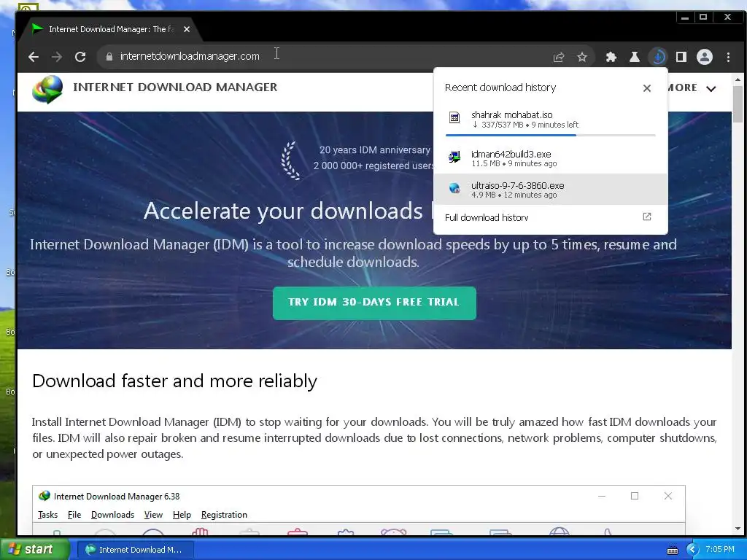This screenshot has height=560, width=747.
Task: Click the Chrome Labs flask icon
Action: (x=634, y=57)
